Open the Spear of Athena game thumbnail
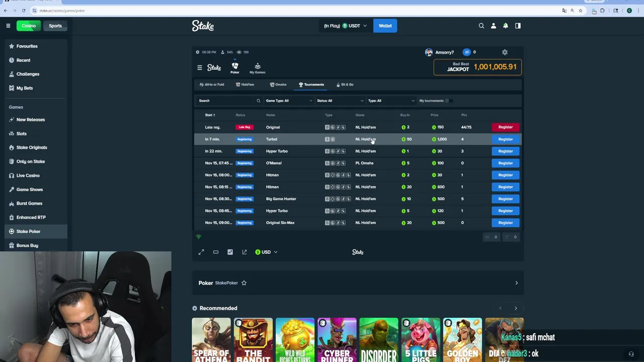The image size is (644, 362). click(x=211, y=340)
